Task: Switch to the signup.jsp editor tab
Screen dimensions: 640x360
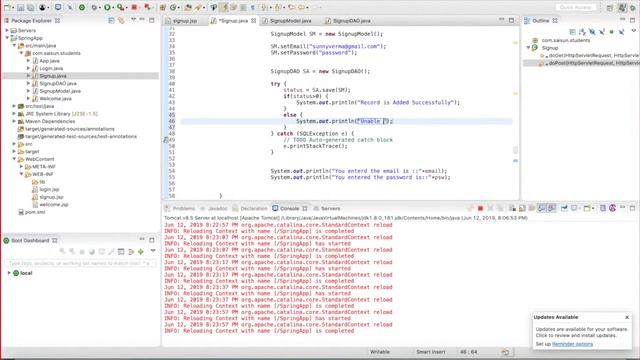Action: pos(184,20)
